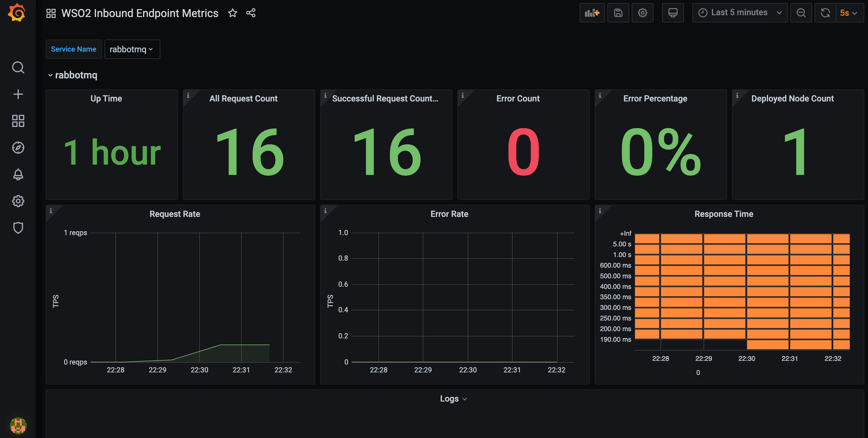Viewport: 868px width, 438px height.
Task: Click the Add panel icon in toolbar
Action: tap(592, 13)
